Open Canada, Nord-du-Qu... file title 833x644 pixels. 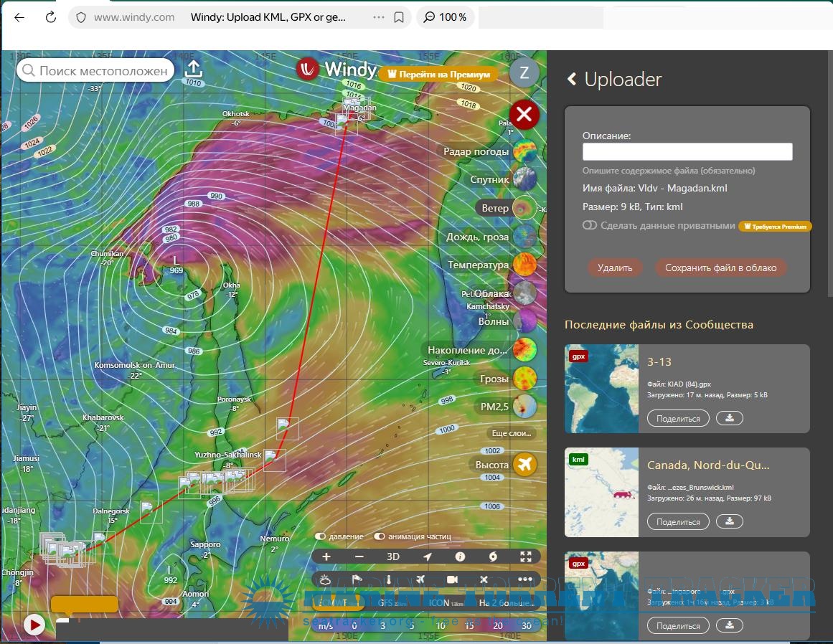[x=708, y=465]
